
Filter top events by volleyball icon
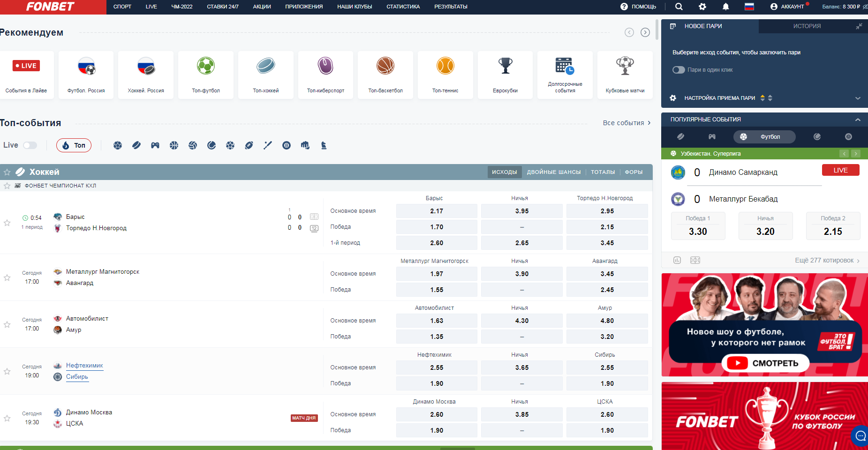[193, 145]
